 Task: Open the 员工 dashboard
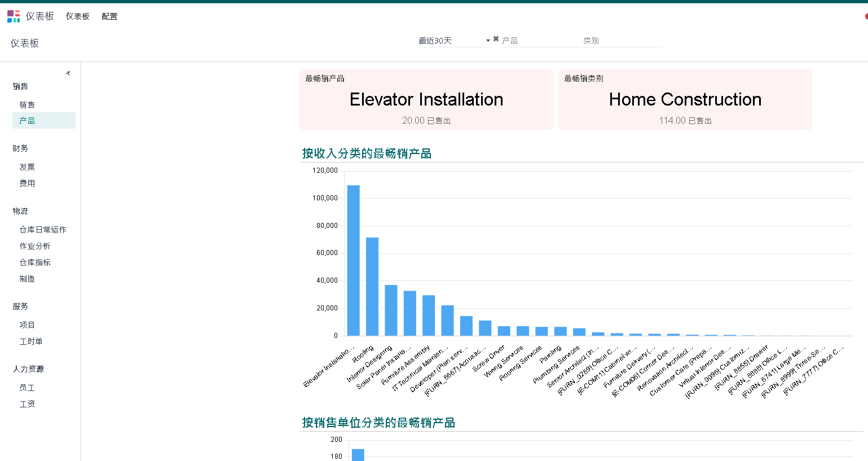point(27,388)
